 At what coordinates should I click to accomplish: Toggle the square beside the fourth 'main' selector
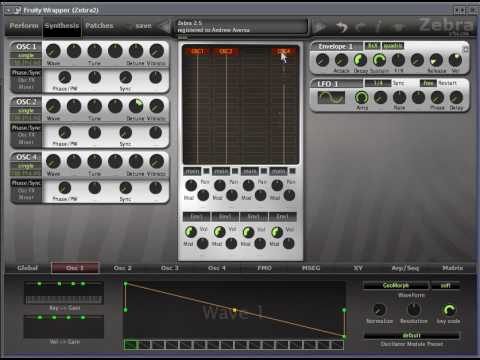292,171
